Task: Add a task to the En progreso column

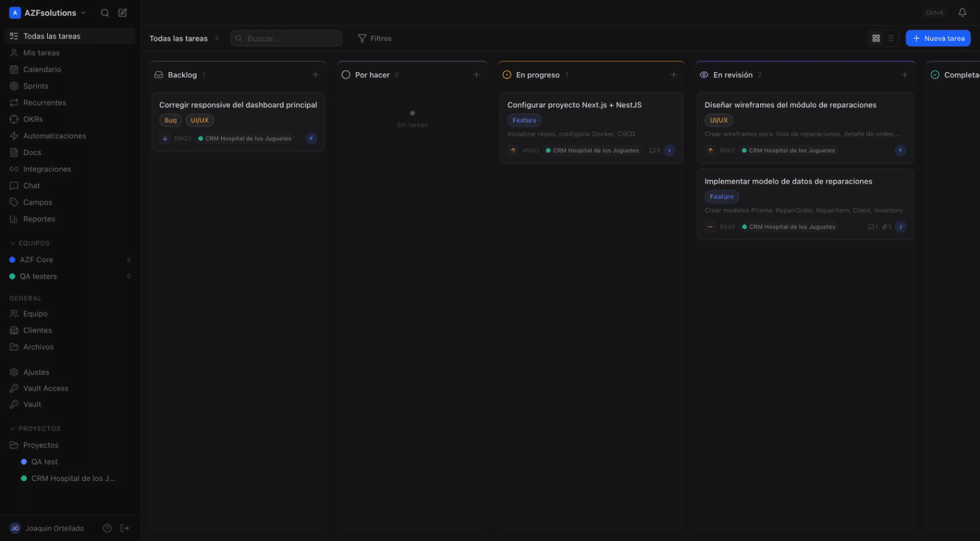Action: click(x=673, y=75)
